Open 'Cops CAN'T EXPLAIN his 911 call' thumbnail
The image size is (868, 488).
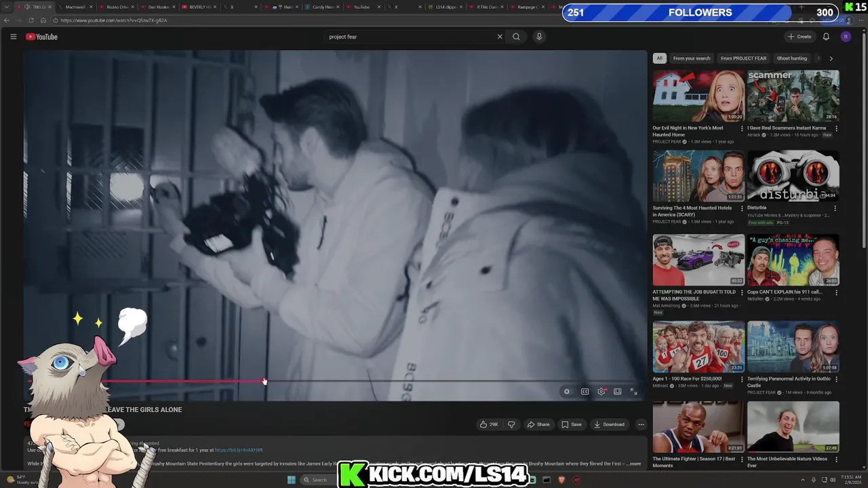pyautogui.click(x=793, y=260)
